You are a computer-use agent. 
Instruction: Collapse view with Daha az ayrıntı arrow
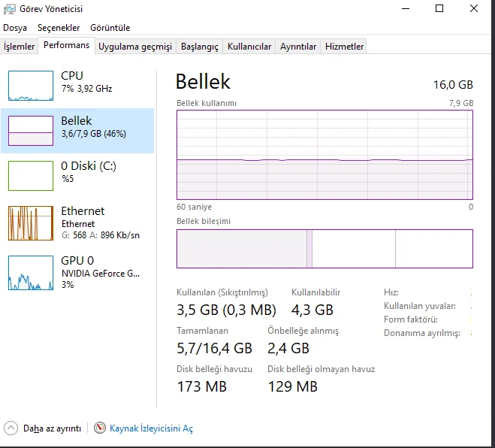[11, 428]
